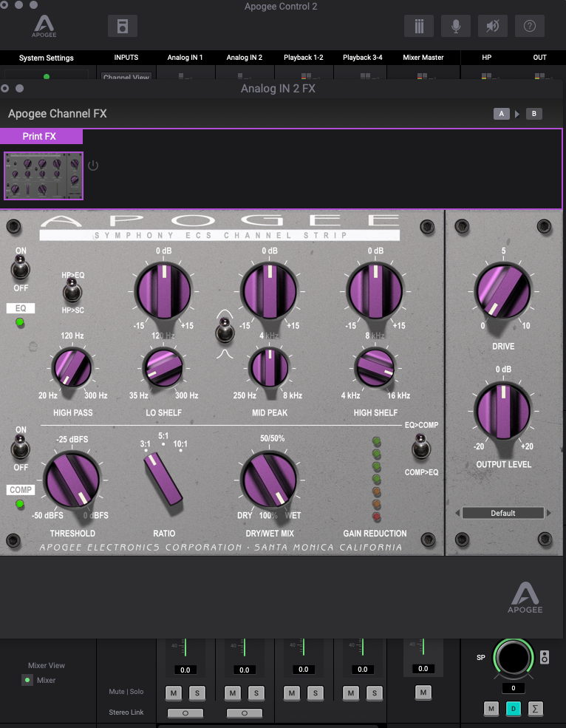
Task: Select the Playback 1-2 column header
Action: 303,58
